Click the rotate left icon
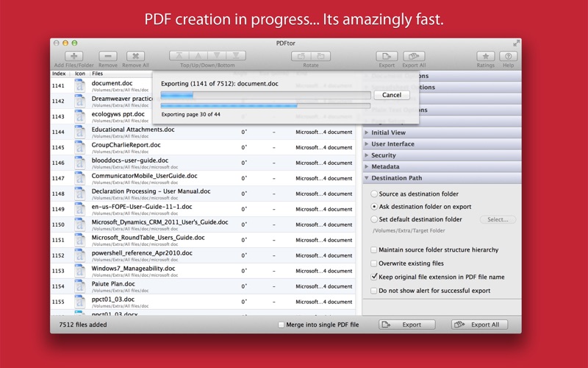Viewport: 588px width, 368px height. point(301,57)
